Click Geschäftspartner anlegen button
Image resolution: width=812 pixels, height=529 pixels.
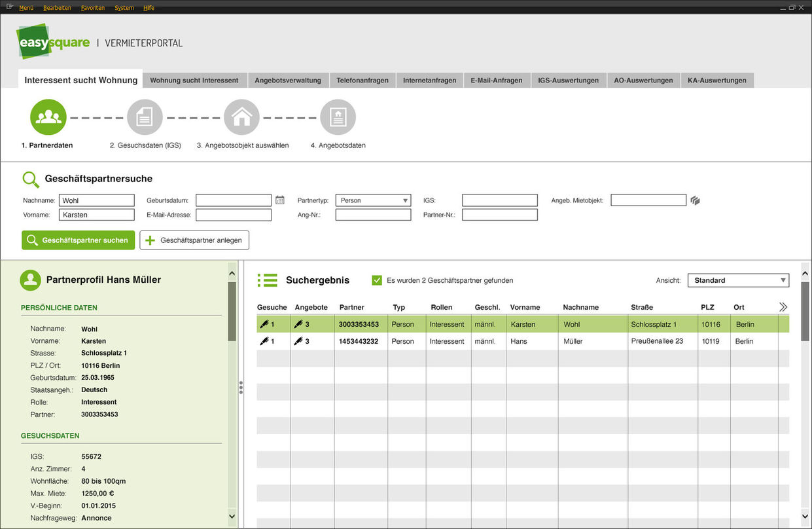tap(194, 240)
